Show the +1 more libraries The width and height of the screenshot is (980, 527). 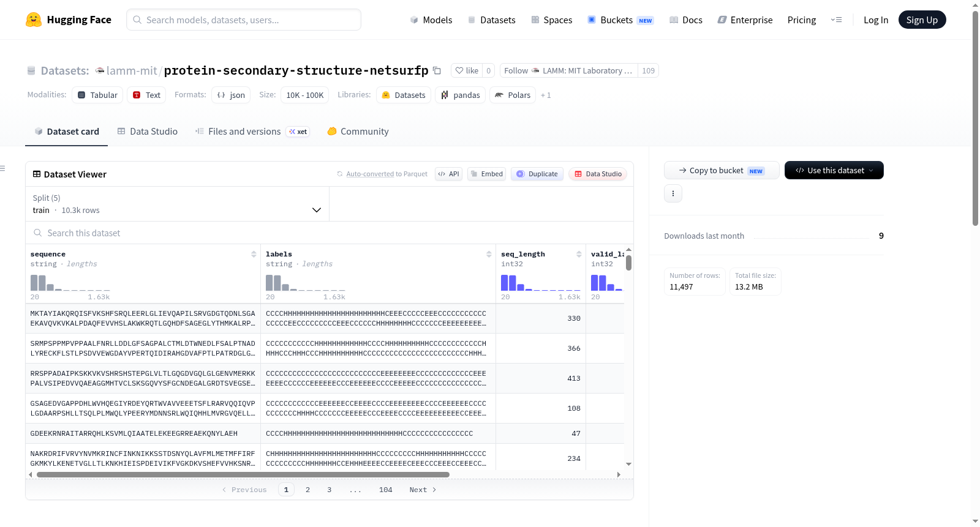pos(546,95)
